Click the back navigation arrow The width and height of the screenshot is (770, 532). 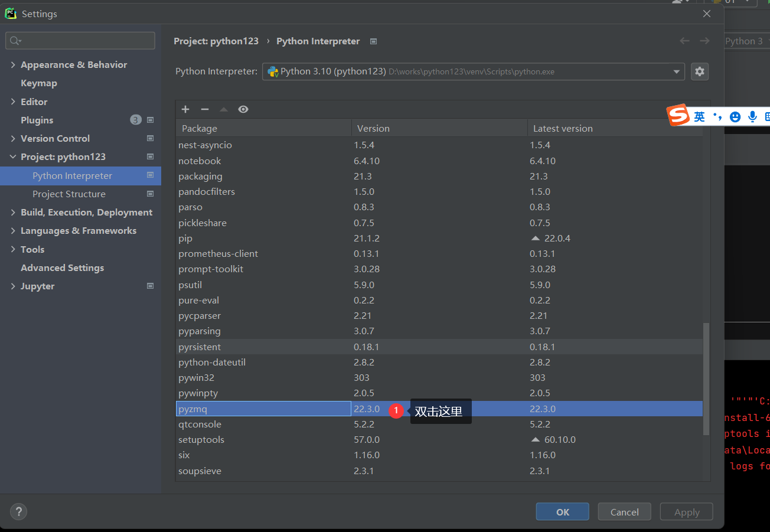[x=684, y=41]
